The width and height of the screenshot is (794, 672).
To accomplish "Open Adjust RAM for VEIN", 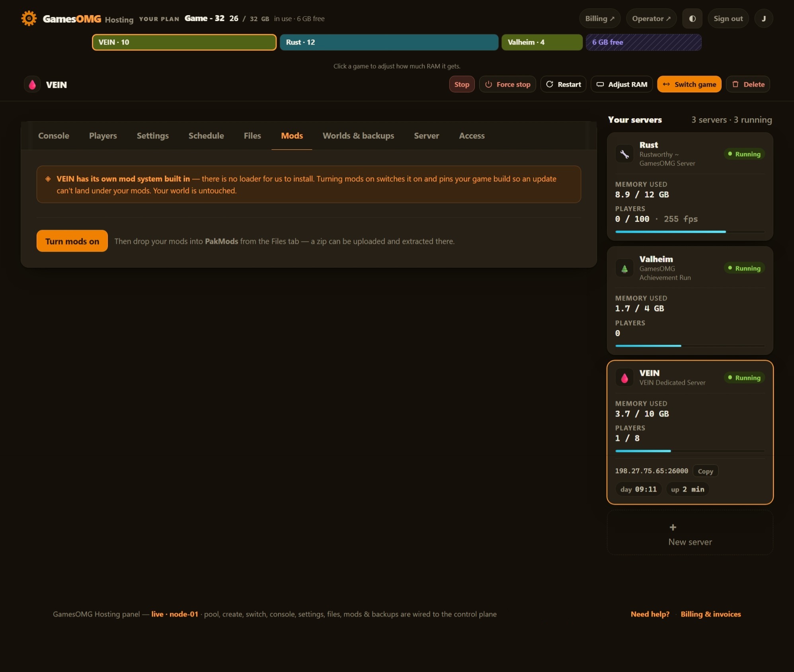I will [622, 84].
